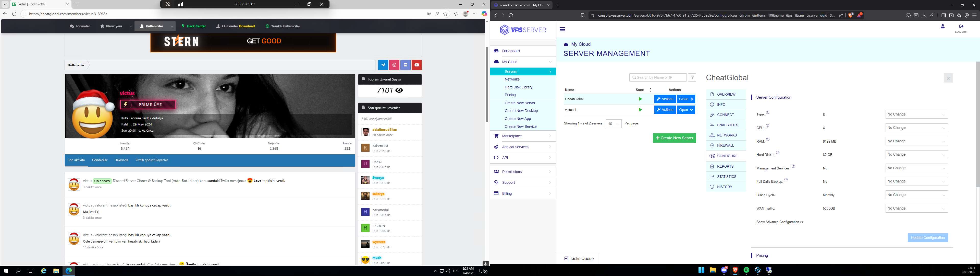Open the Tasks Queue panel
This screenshot has height=276, width=980.
tap(579, 258)
